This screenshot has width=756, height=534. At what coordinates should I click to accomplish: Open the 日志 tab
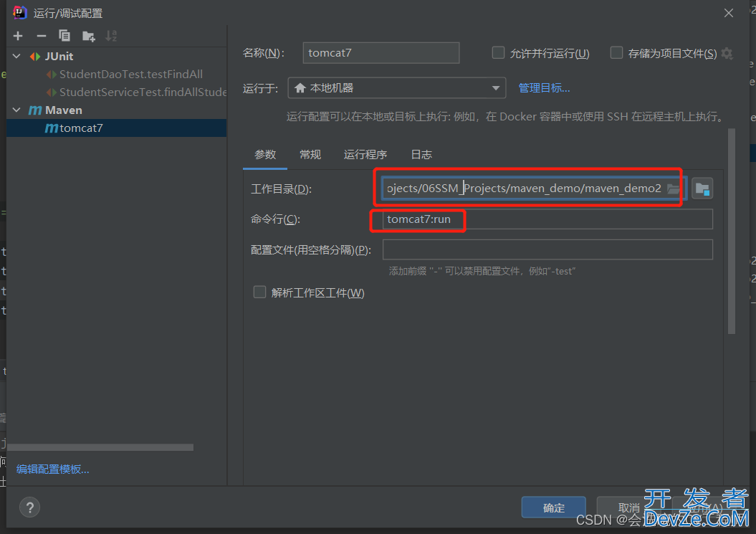click(x=421, y=154)
